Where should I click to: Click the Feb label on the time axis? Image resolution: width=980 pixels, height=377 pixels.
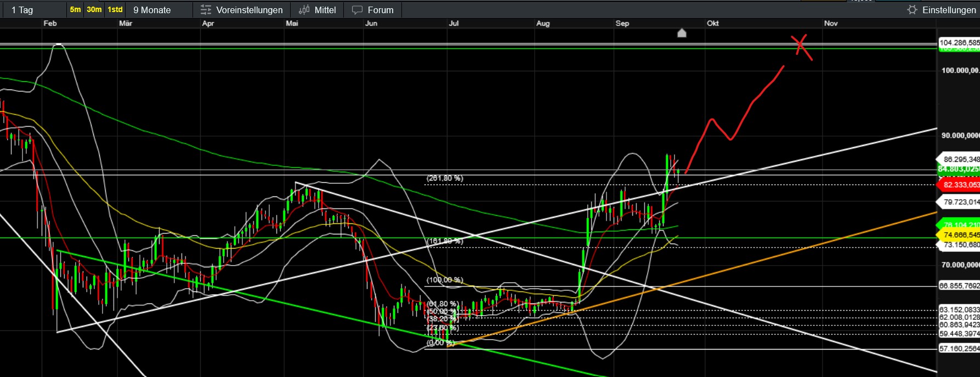point(50,23)
